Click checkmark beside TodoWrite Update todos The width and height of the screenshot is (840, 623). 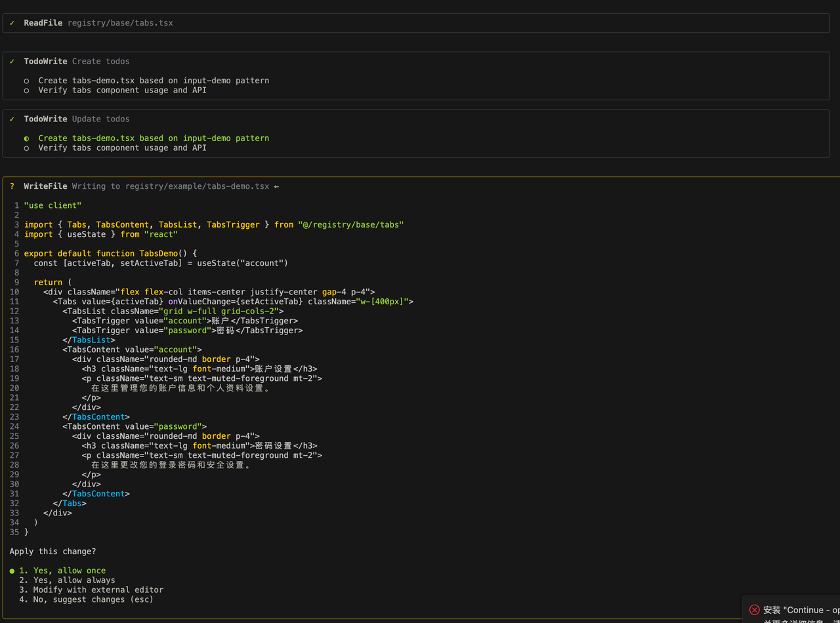coord(12,119)
